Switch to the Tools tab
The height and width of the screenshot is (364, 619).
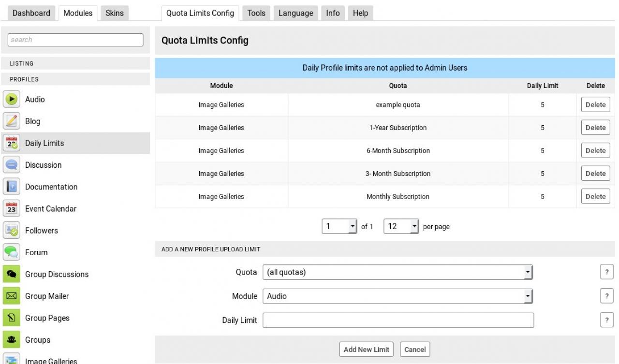pyautogui.click(x=256, y=13)
